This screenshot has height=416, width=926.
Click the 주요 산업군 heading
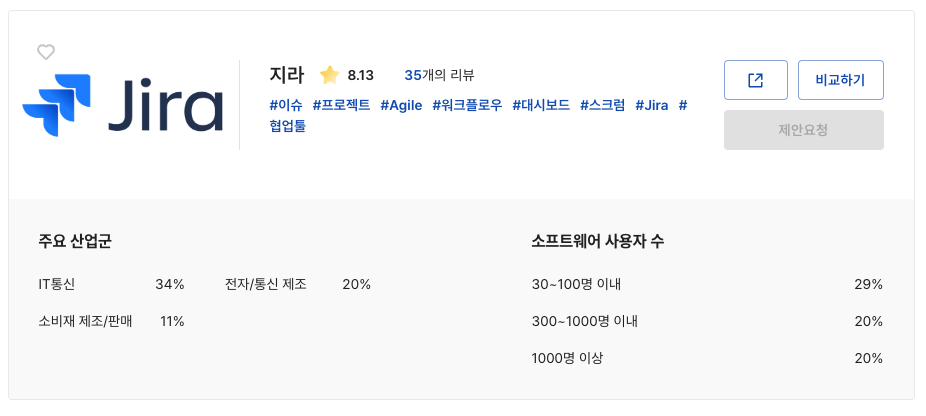[x=74, y=241]
